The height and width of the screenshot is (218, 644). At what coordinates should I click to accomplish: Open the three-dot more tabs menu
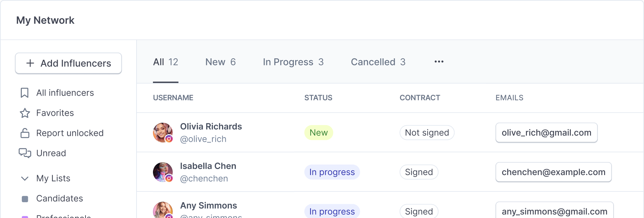tap(439, 62)
